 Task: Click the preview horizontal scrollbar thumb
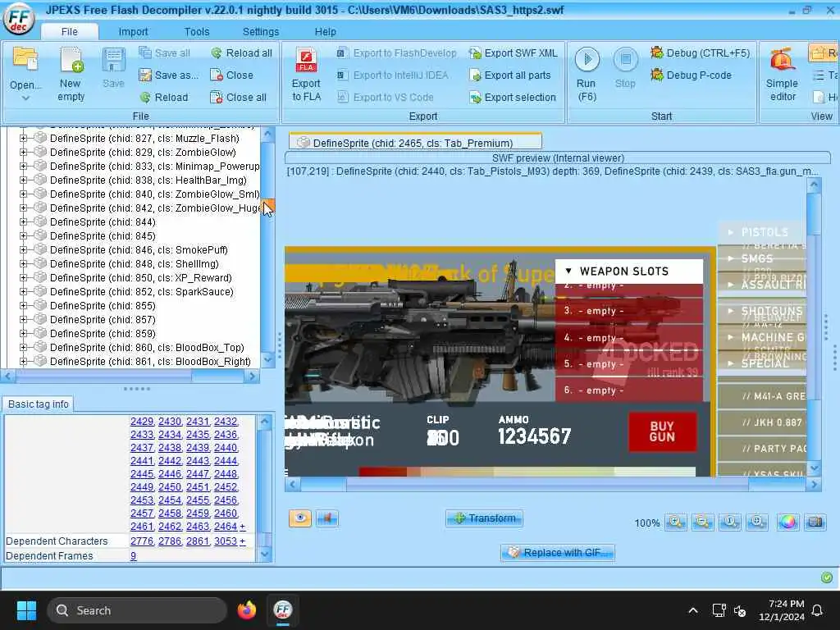pyautogui.click(x=547, y=484)
